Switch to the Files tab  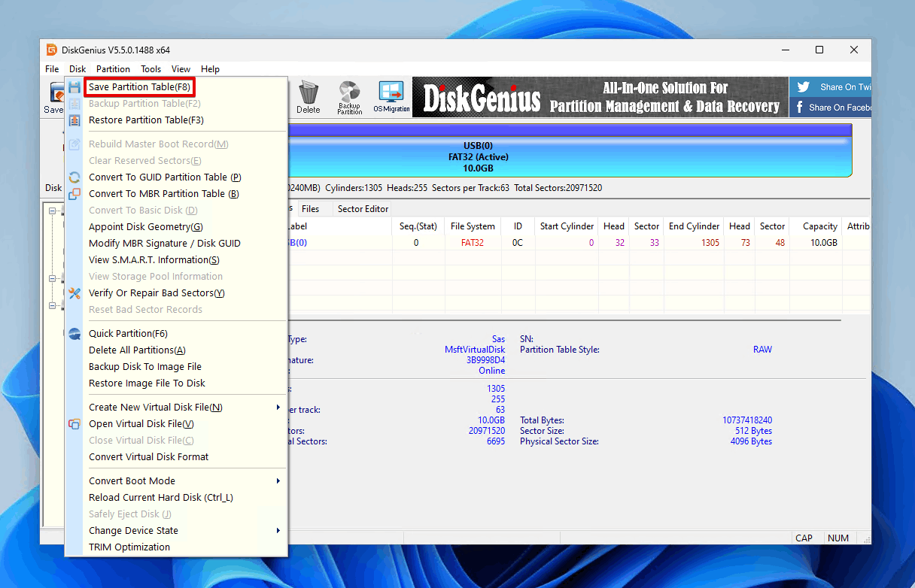point(310,209)
